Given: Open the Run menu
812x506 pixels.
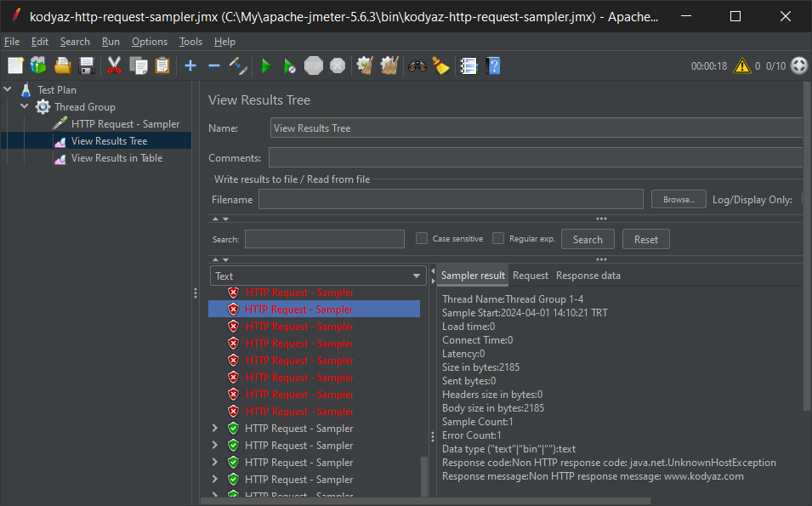Looking at the screenshot, I should (111, 42).
